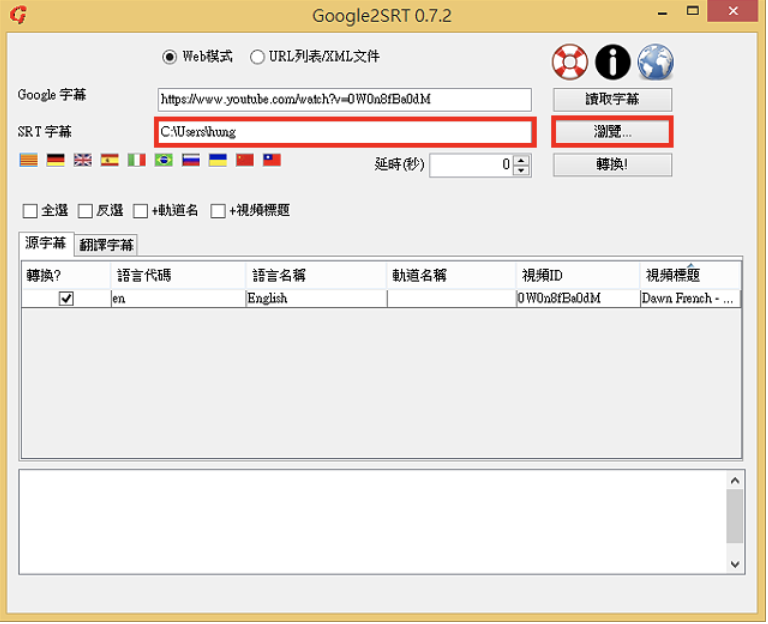The image size is (768, 624).
Task: Maximize the Google2SRT window
Action: click(x=693, y=11)
